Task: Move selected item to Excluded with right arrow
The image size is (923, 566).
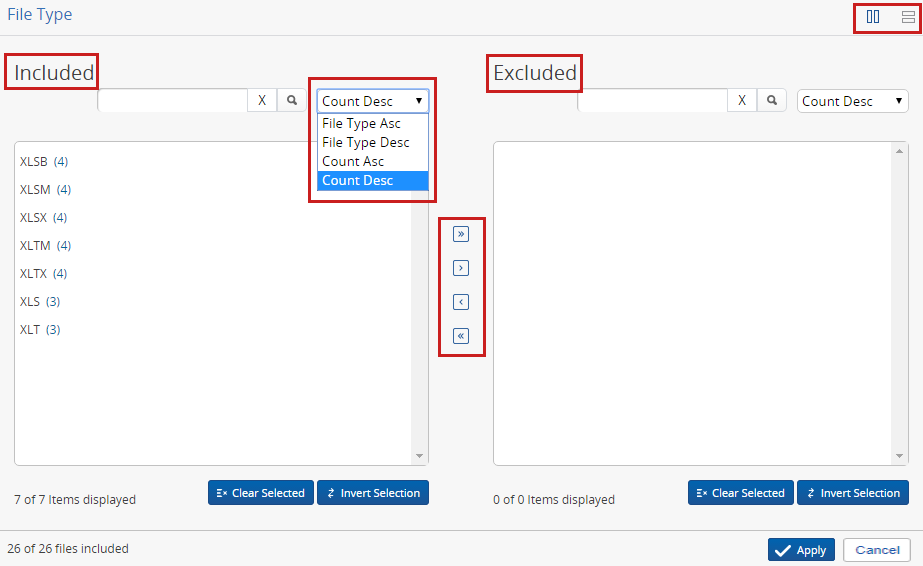Action: (461, 268)
